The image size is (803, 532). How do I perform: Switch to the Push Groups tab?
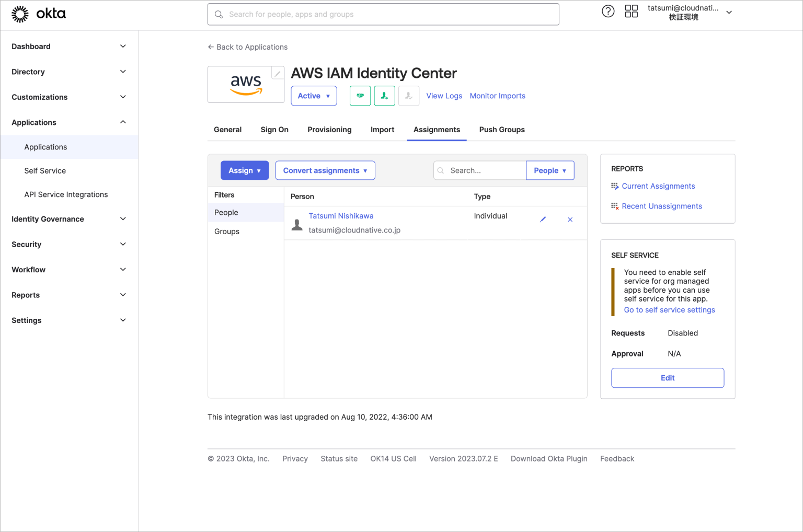coord(501,130)
